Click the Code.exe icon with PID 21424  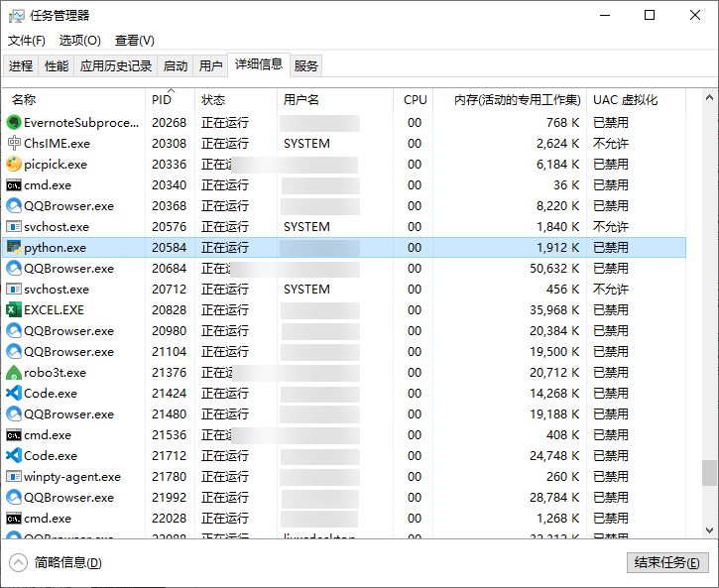coord(14,394)
